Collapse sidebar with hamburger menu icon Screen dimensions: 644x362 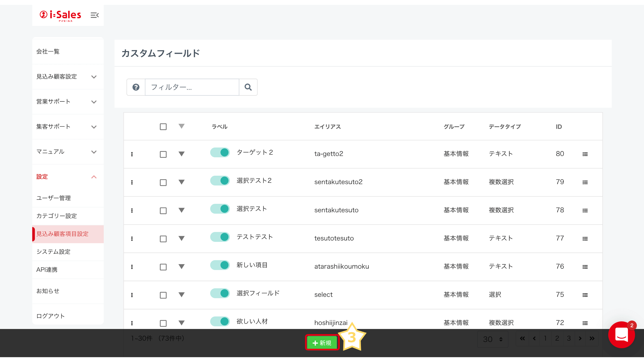94,15
